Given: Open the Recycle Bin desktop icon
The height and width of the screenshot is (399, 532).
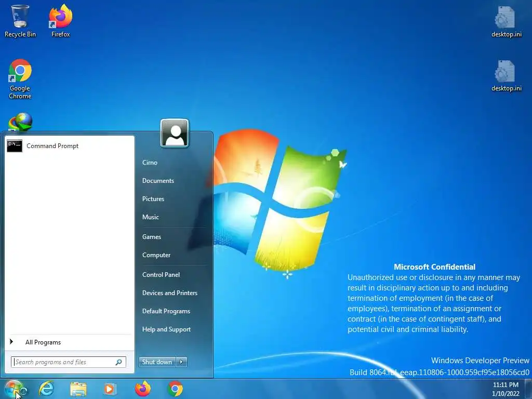Looking at the screenshot, I should (x=20, y=21).
